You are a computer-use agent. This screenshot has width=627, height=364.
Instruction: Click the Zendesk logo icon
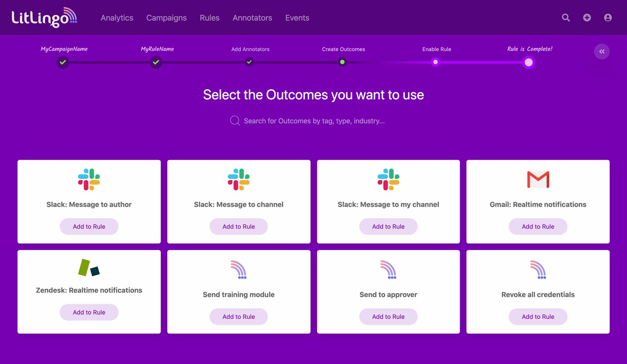[89, 267]
